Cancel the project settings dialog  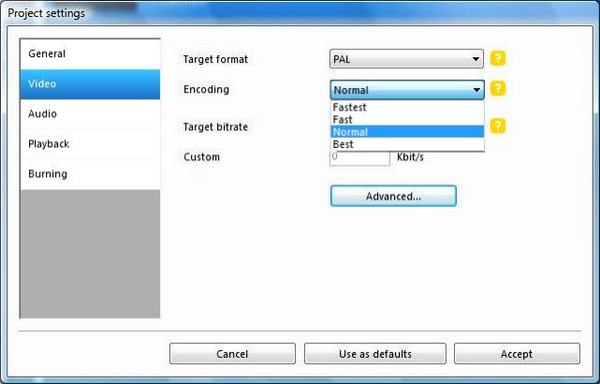(x=232, y=354)
